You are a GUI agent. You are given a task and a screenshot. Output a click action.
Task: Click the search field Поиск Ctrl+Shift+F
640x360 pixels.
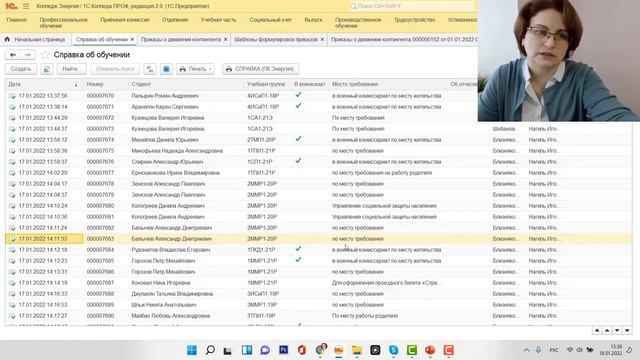click(x=411, y=6)
